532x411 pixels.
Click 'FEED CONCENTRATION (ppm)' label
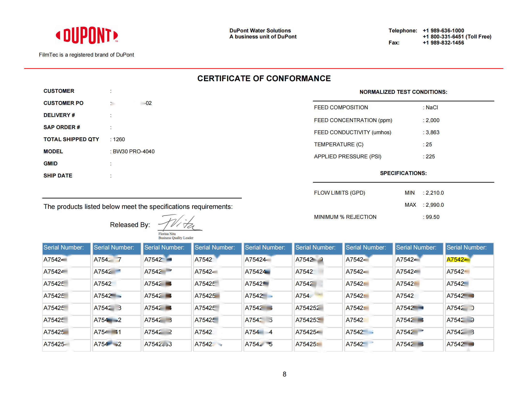point(353,120)
